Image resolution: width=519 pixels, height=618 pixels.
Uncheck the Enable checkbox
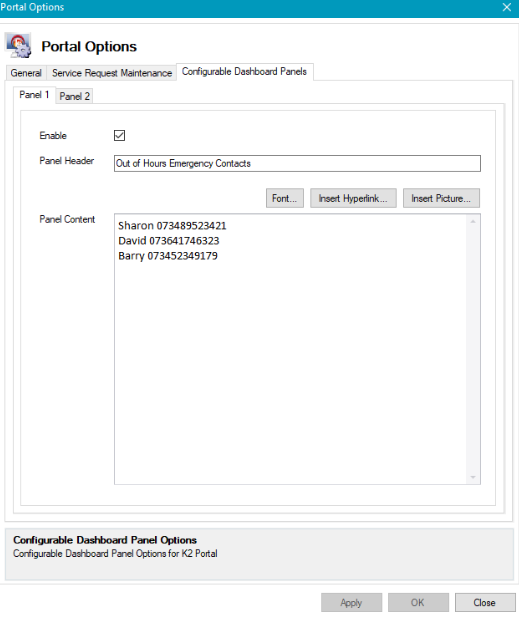coord(119,136)
